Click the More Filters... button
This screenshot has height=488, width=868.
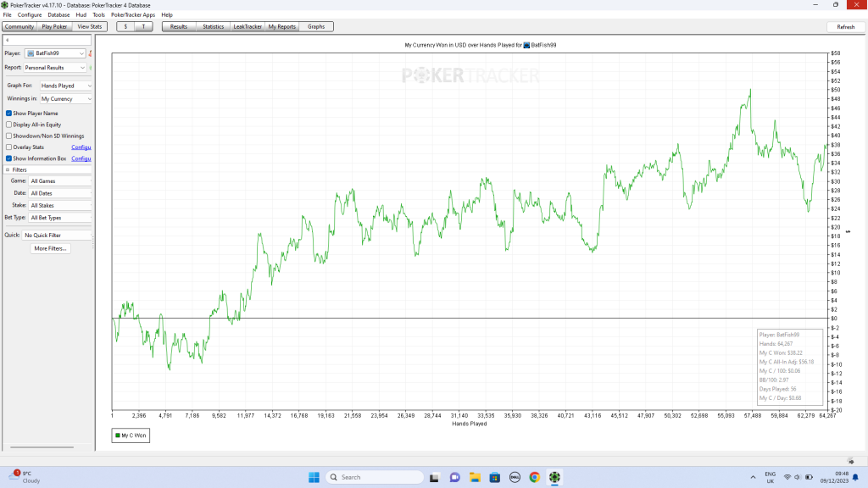[x=51, y=248]
